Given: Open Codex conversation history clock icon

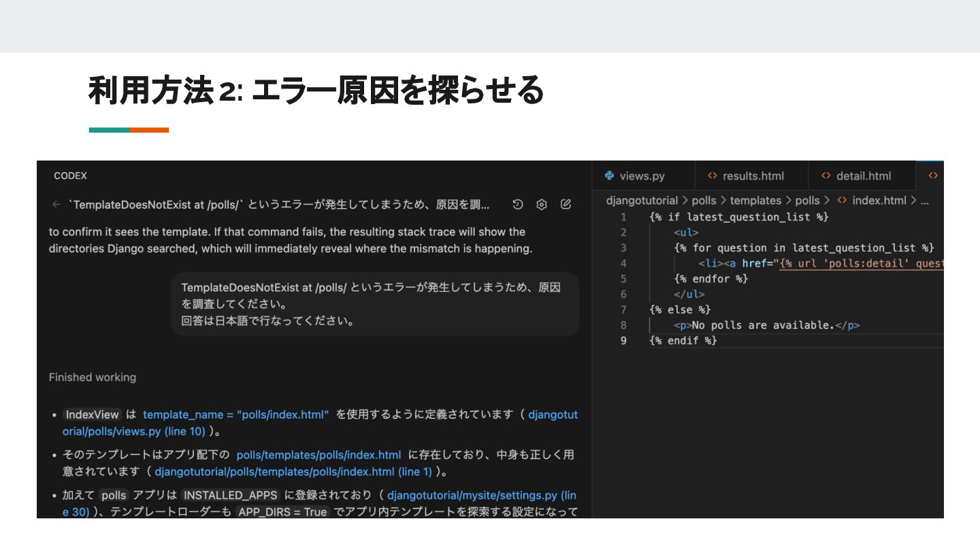Looking at the screenshot, I should [x=518, y=204].
